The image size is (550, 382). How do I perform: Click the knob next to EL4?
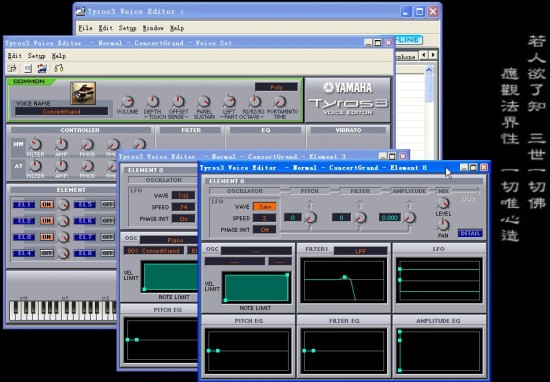63,253
